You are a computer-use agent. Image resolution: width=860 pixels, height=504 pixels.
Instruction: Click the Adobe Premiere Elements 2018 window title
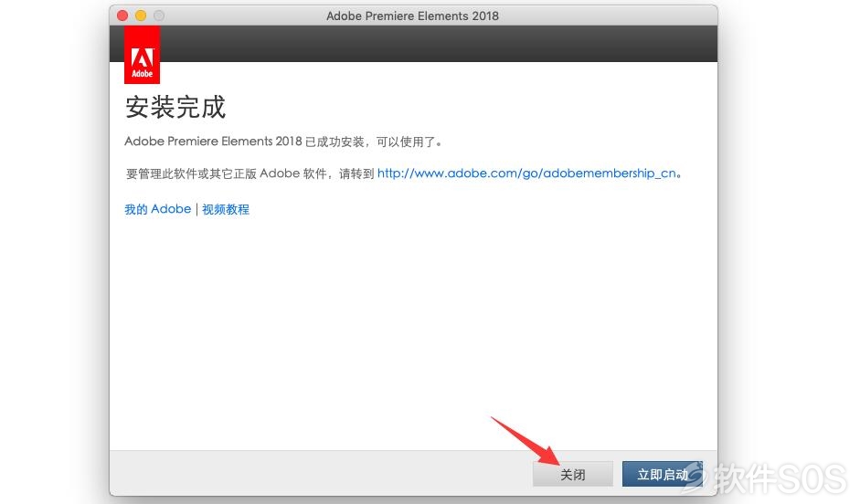[412, 16]
